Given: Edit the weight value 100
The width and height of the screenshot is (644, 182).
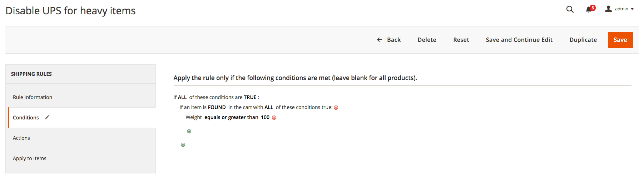Looking at the screenshot, I should click(265, 117).
